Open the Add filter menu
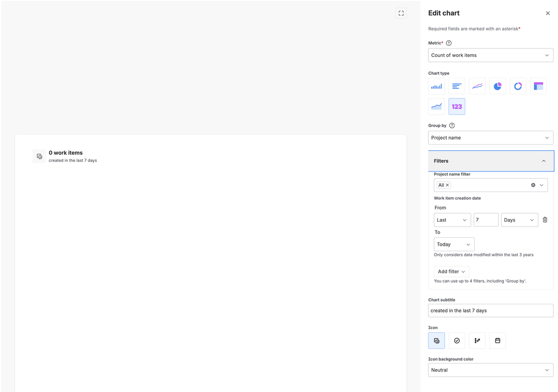Screen dimensions: 558x392 451,271
